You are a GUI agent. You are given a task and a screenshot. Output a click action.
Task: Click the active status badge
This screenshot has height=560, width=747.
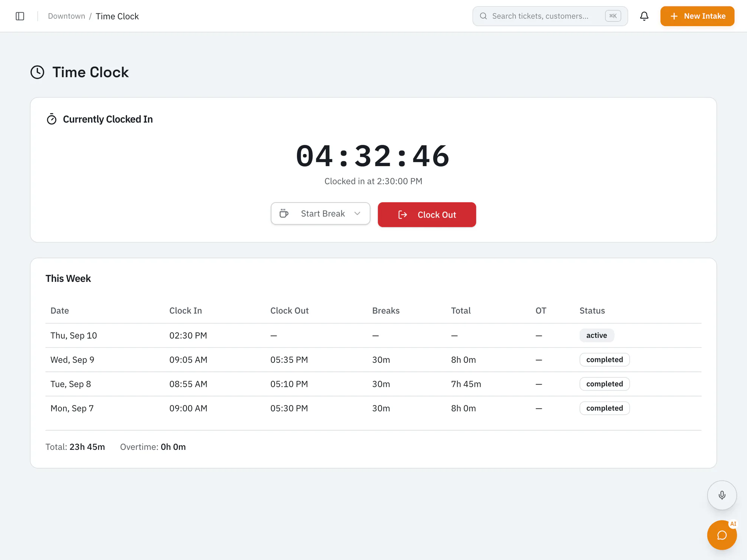pos(596,335)
